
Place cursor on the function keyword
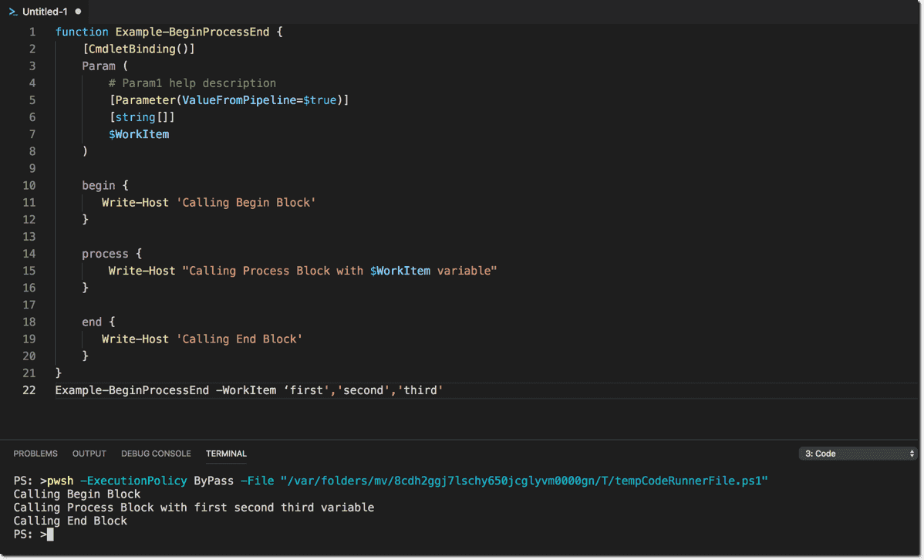tap(81, 32)
